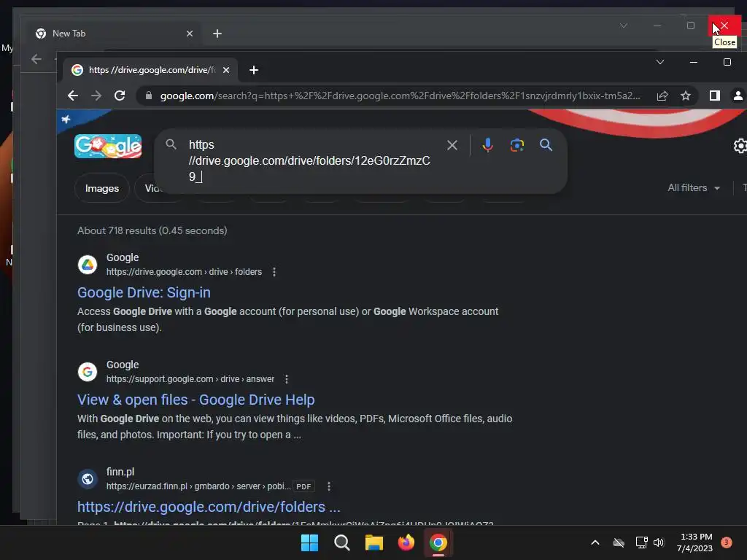
Task: Click the Google Drive favicon of first result
Action: tap(88, 265)
